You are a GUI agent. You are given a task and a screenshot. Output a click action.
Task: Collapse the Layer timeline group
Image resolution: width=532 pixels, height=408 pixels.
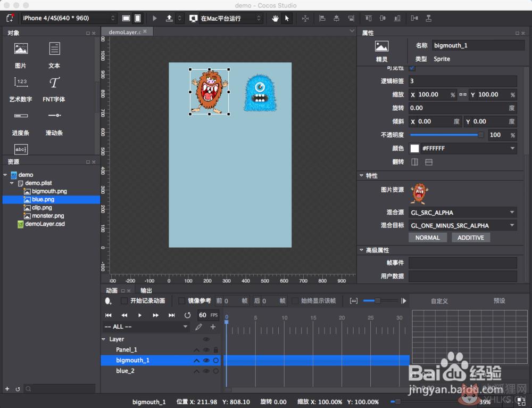click(104, 339)
